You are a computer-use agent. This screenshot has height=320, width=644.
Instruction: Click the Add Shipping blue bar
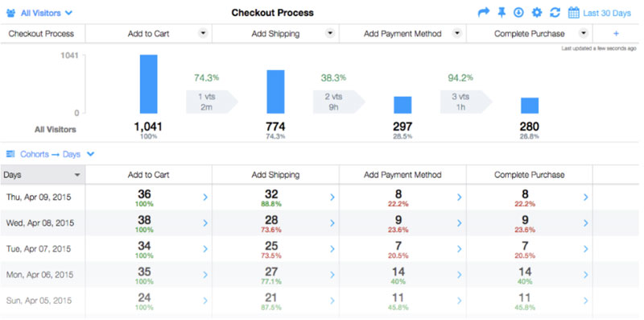point(275,92)
